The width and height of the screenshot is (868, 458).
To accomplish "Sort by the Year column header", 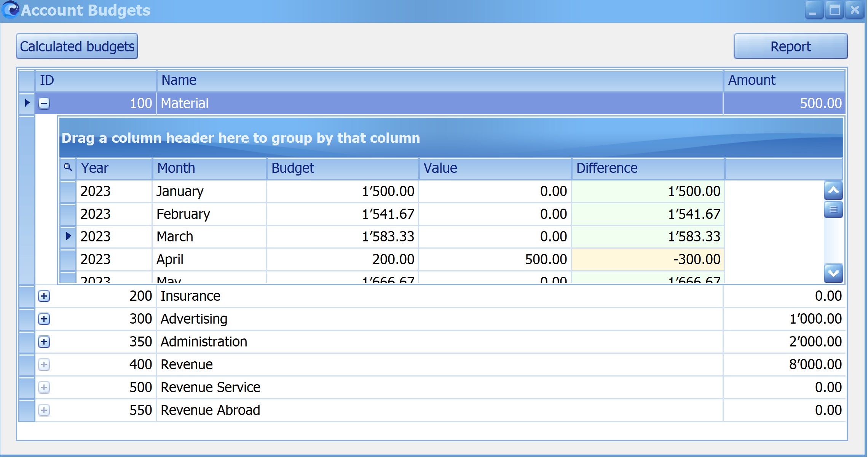I will coord(114,168).
